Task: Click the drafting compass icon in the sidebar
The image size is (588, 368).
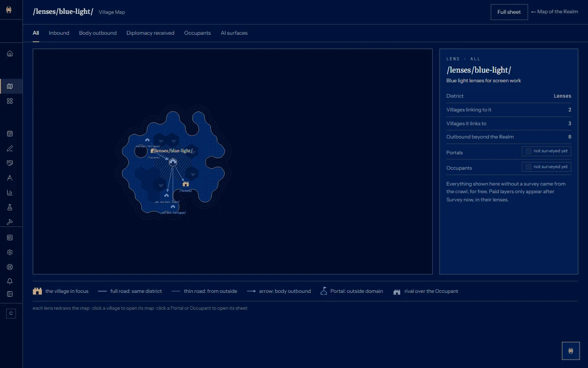Action: click(10, 178)
